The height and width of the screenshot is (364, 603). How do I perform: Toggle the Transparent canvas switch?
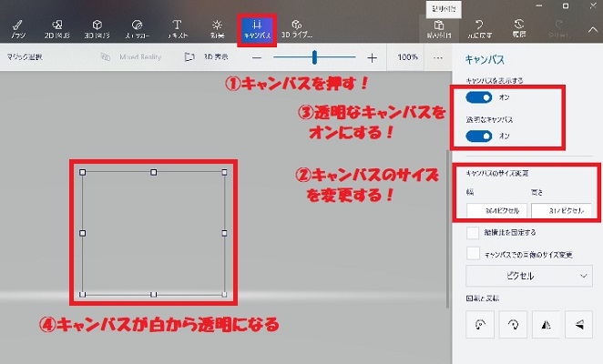[x=479, y=136]
